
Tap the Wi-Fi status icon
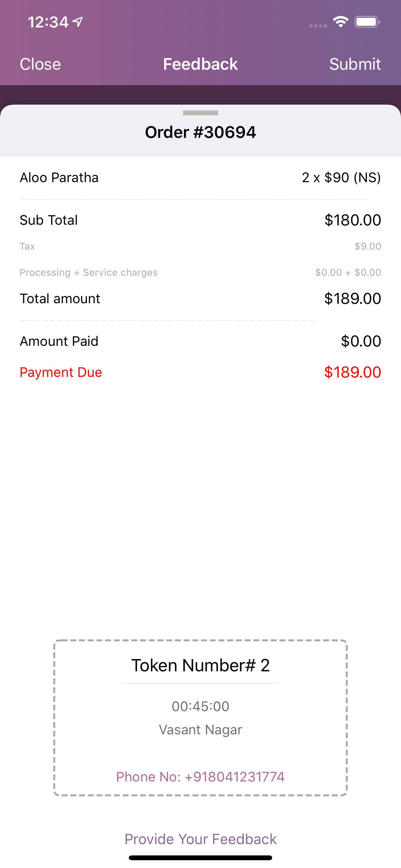[341, 22]
